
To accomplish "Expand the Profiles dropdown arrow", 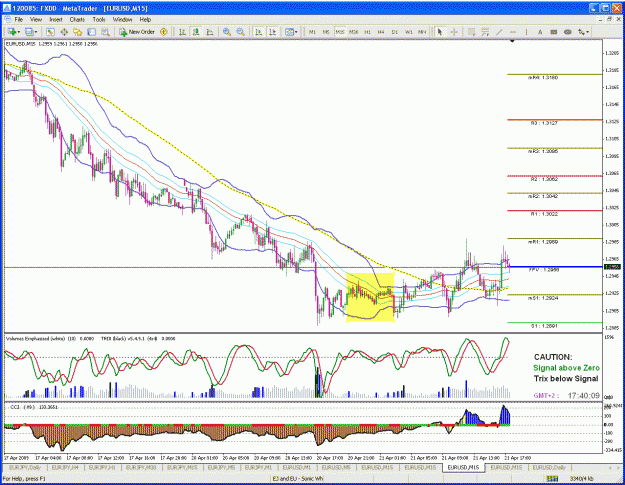I will point(36,32).
